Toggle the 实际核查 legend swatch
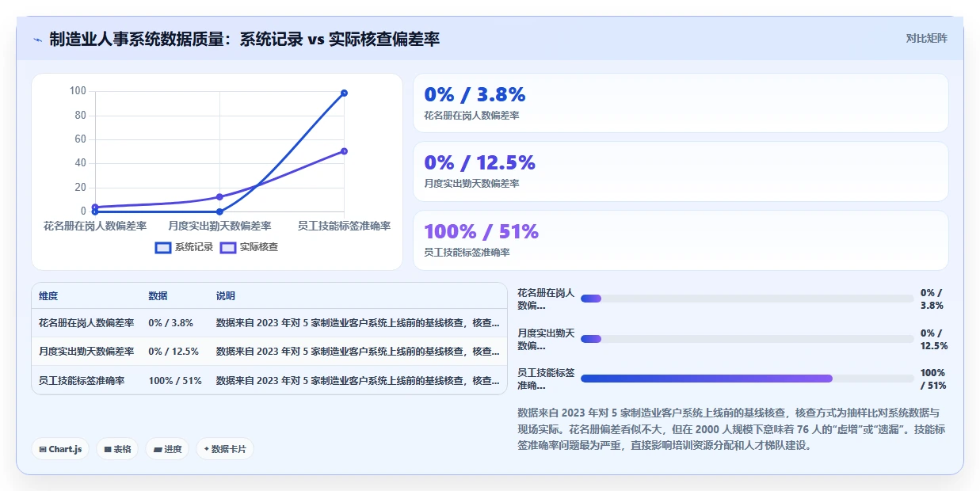 [228, 247]
